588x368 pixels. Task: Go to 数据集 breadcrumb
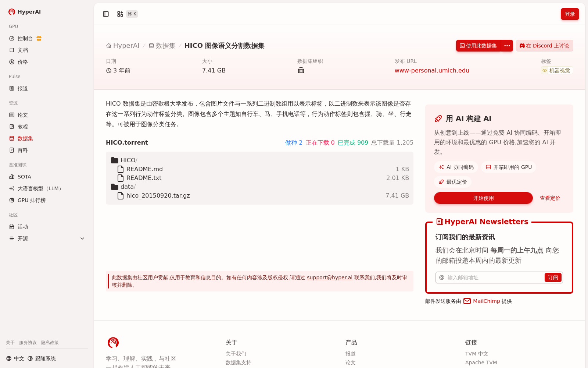click(162, 46)
